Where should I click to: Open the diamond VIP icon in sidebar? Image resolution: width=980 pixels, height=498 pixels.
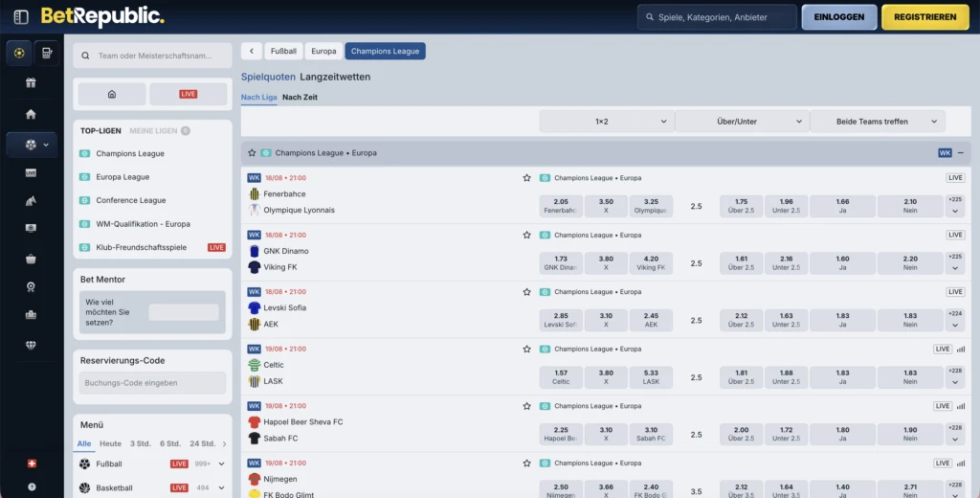(x=31, y=345)
